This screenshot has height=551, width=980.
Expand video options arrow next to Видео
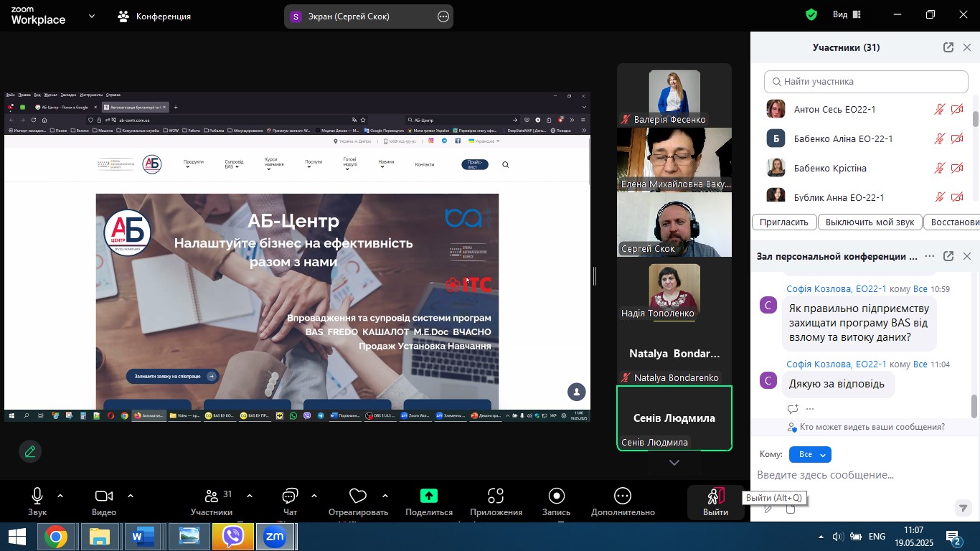pos(131,496)
